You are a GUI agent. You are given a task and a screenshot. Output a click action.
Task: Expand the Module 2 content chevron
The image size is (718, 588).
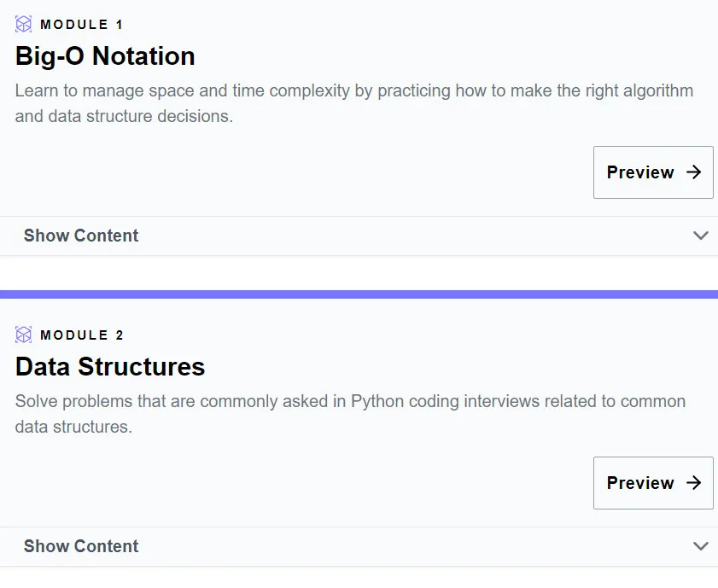click(701, 546)
